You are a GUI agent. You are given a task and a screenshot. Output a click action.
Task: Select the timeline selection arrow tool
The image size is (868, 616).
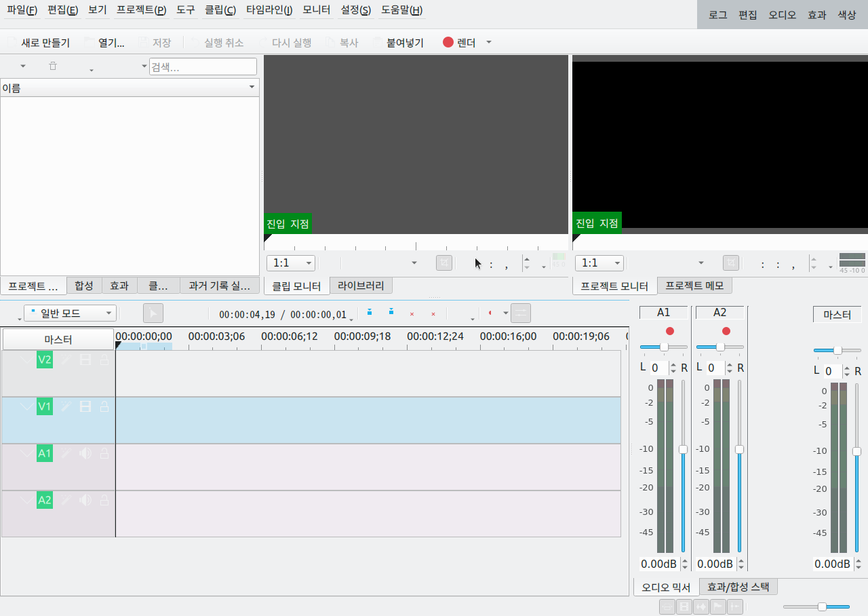point(153,313)
